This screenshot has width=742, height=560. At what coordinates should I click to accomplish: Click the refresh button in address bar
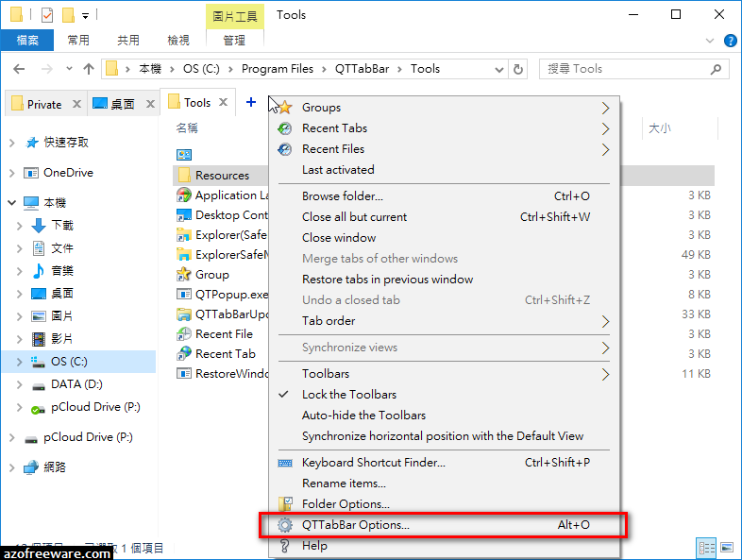(518, 69)
